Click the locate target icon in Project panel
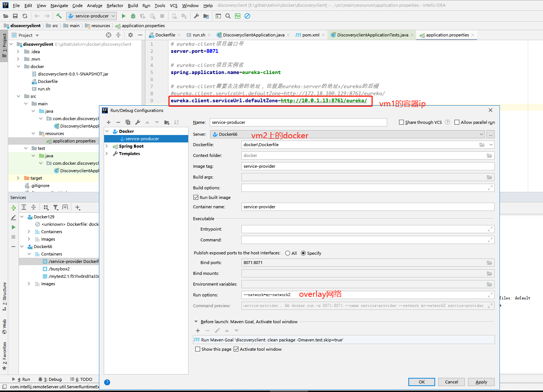 tap(109, 35)
